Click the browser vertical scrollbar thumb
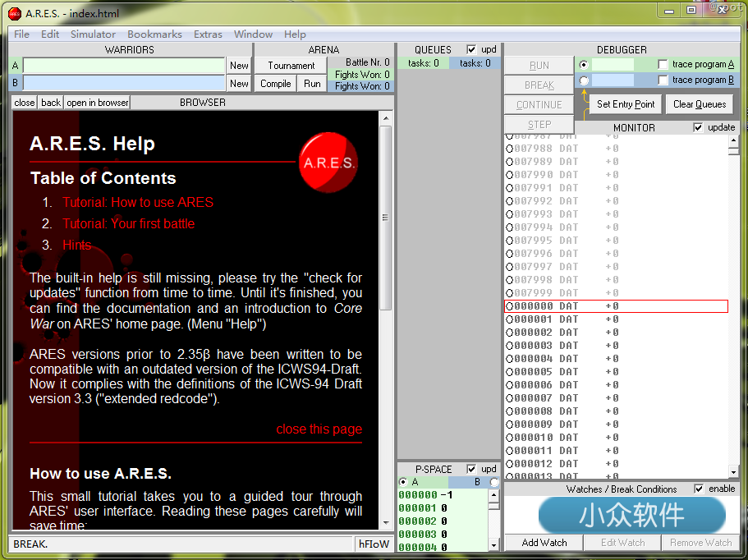Screen dimensions: 748x560 click(386, 218)
